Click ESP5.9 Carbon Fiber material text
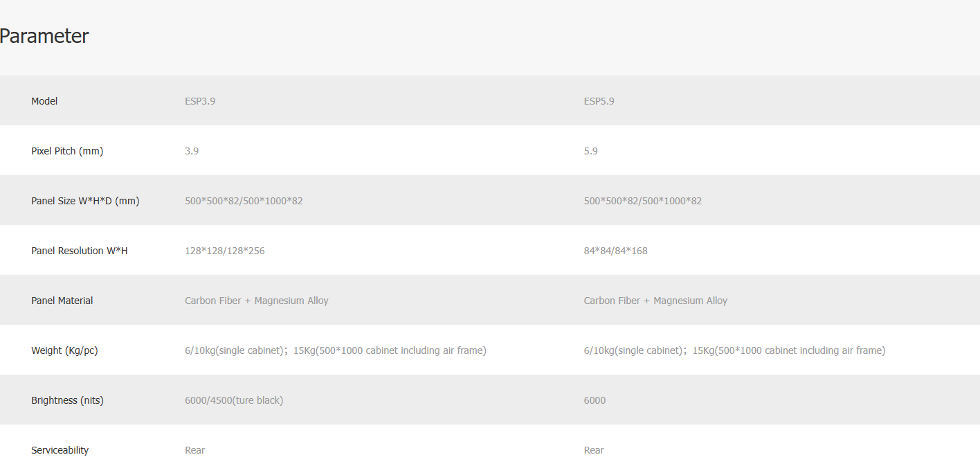The width and height of the screenshot is (980, 473). click(655, 301)
